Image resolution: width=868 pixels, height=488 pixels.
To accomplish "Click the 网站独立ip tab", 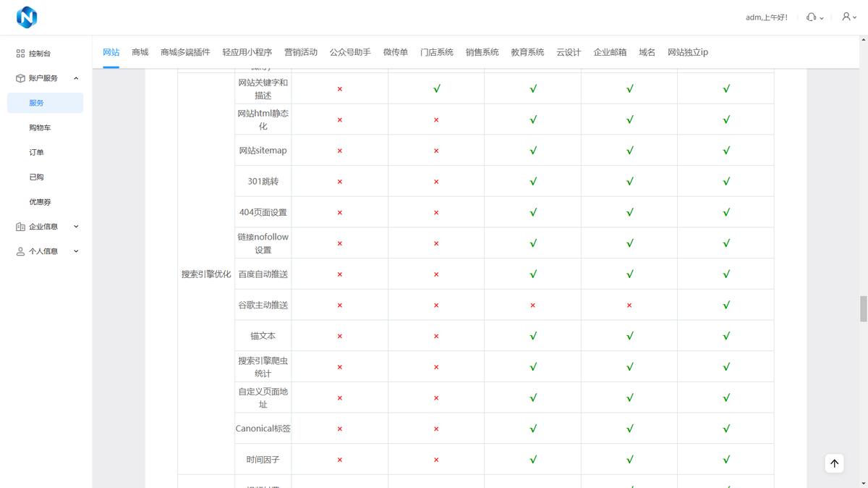I will pos(686,52).
